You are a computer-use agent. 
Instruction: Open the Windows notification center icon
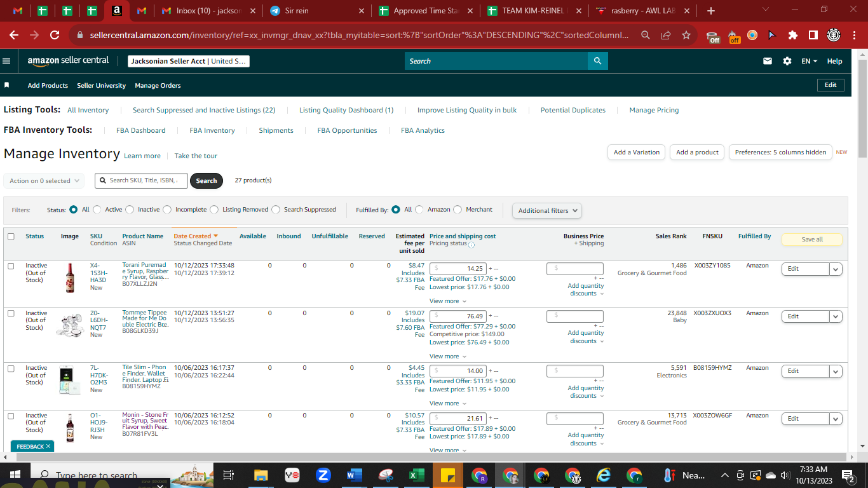(848, 475)
